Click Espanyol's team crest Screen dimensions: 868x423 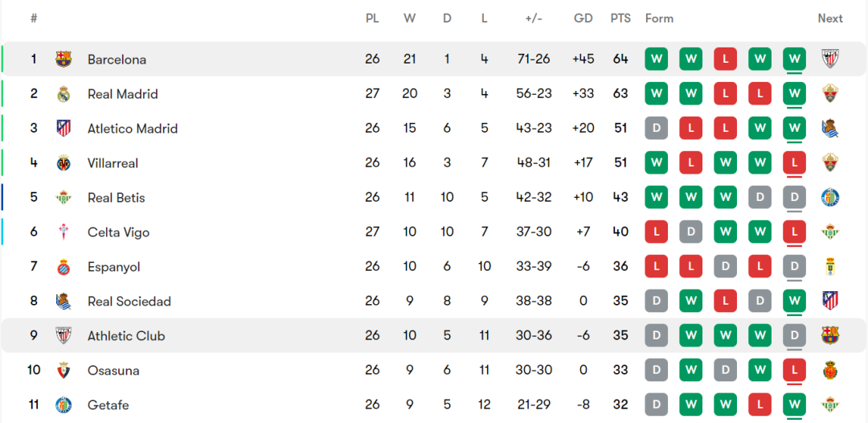pos(63,267)
